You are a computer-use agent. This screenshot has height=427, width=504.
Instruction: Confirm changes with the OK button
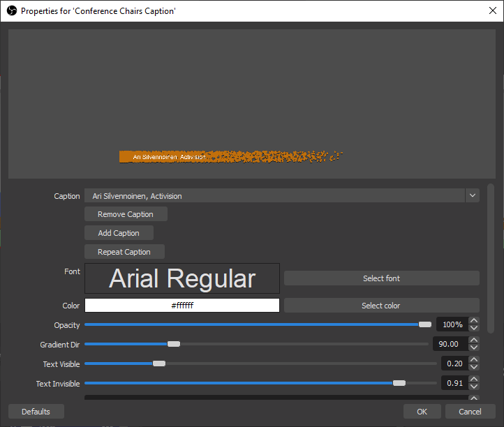422,412
